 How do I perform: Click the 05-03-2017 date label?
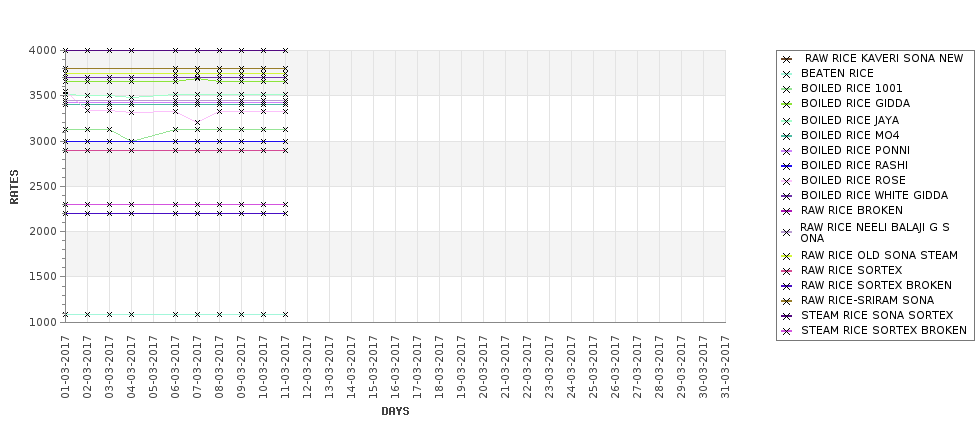[153, 367]
